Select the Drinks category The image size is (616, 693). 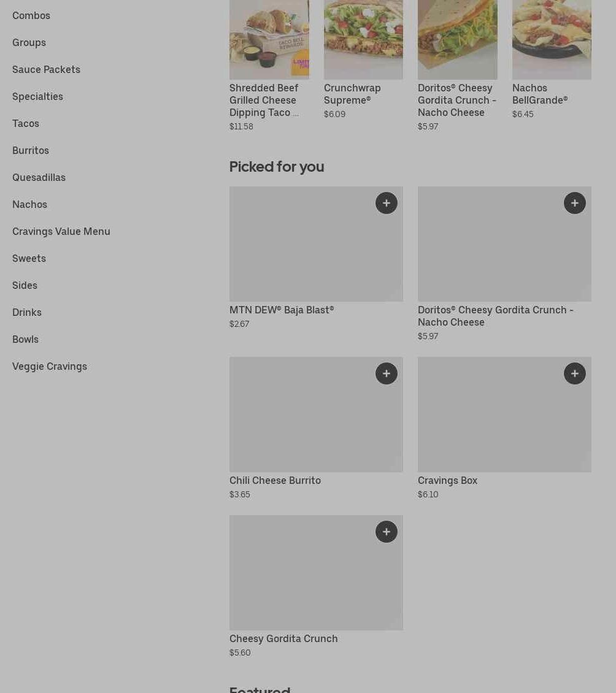27,312
